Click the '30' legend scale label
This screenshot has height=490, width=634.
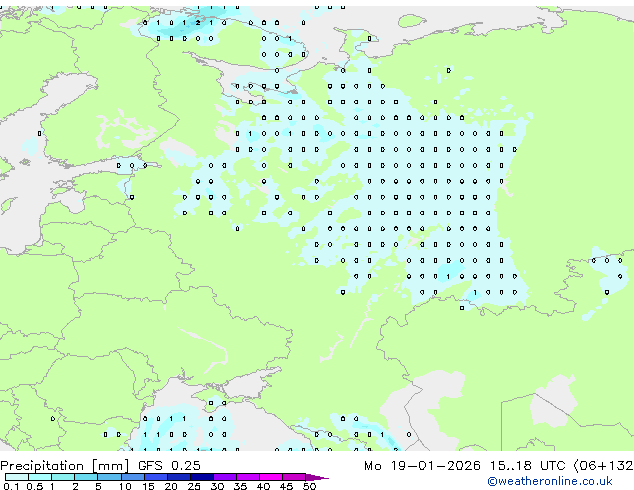click(x=217, y=486)
